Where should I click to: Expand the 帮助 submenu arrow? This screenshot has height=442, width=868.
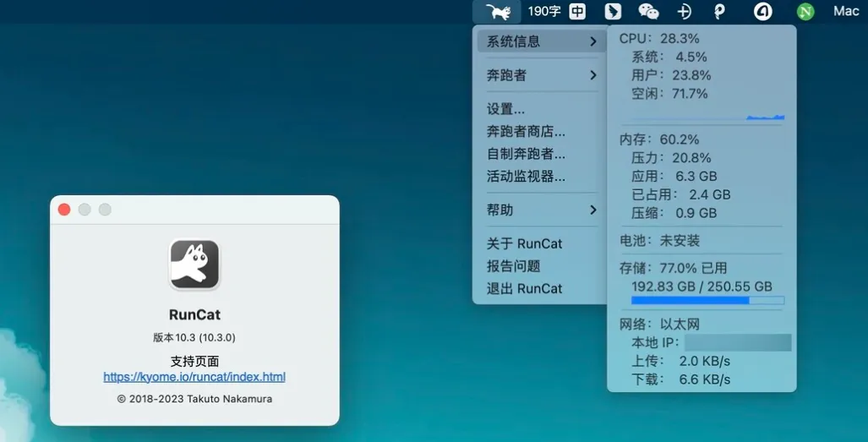pos(592,210)
